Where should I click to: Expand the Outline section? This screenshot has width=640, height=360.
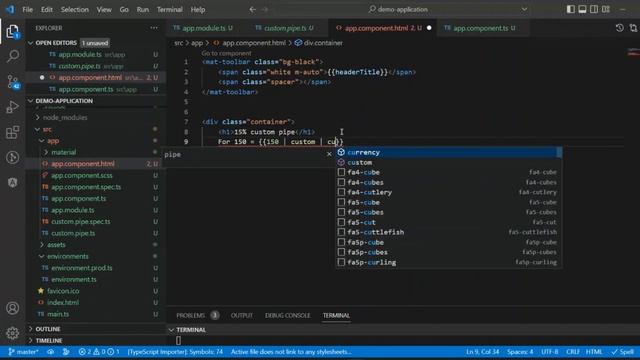click(x=31, y=329)
